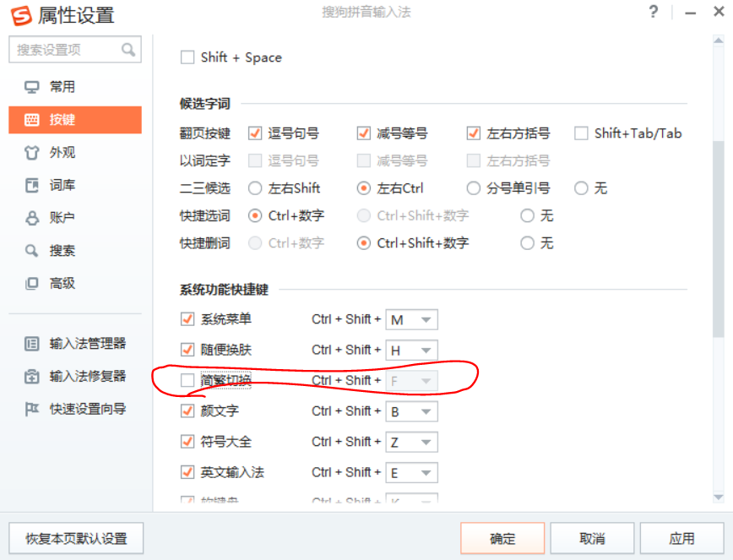The width and height of the screenshot is (733, 560).
Task: Open the 随便换肤 key dropdown showing H
Action: pos(411,351)
